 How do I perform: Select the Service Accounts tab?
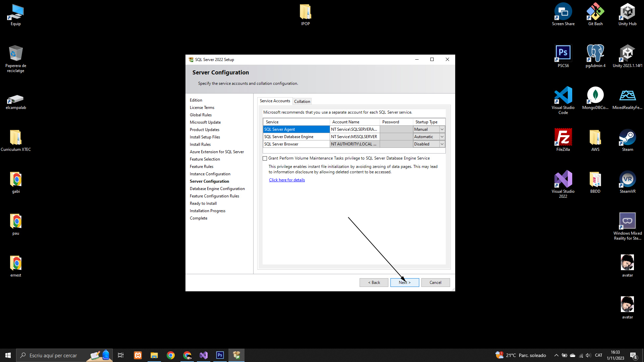275,101
